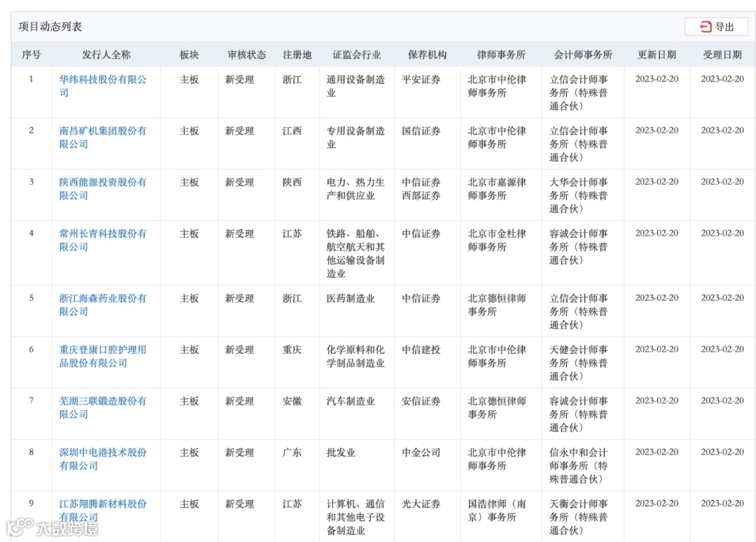Open the 浙江海森药业股份有限公司 link

click(x=103, y=305)
